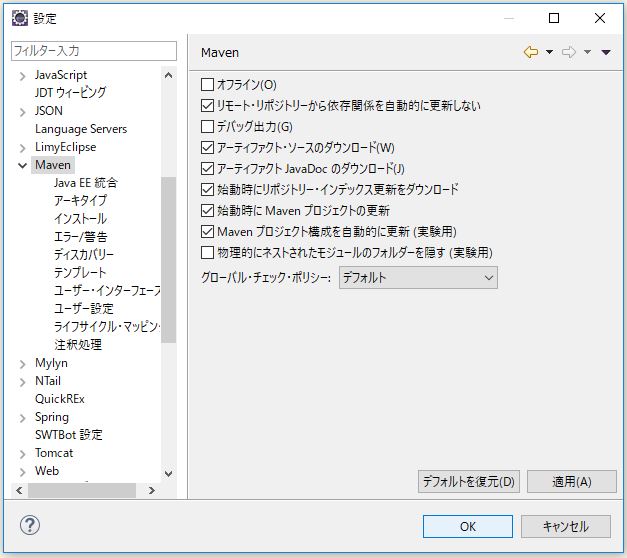The height and width of the screenshot is (558, 627).
Task: Open the テンプレート Maven subpage
Action: [x=80, y=273]
